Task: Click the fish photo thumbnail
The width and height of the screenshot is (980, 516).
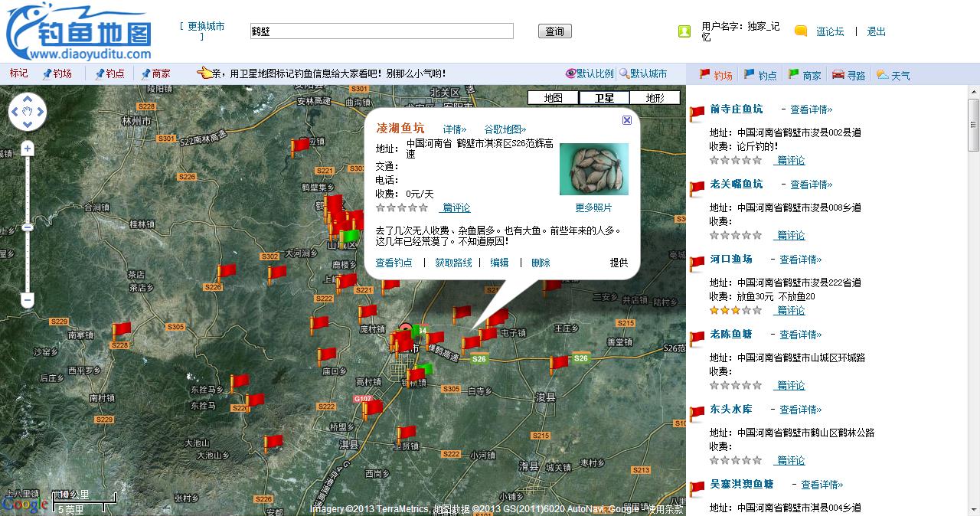Action: pyautogui.click(x=594, y=169)
